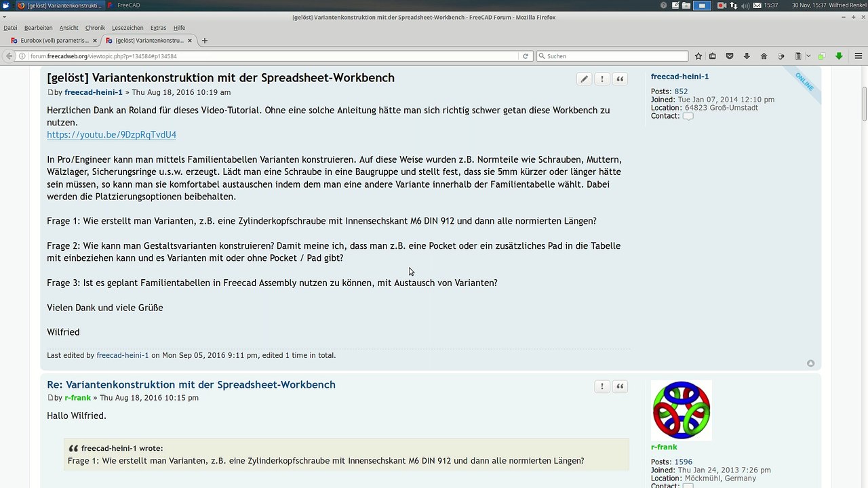
Task: Close the Eurobox (voll) parametris tab
Action: (95, 41)
